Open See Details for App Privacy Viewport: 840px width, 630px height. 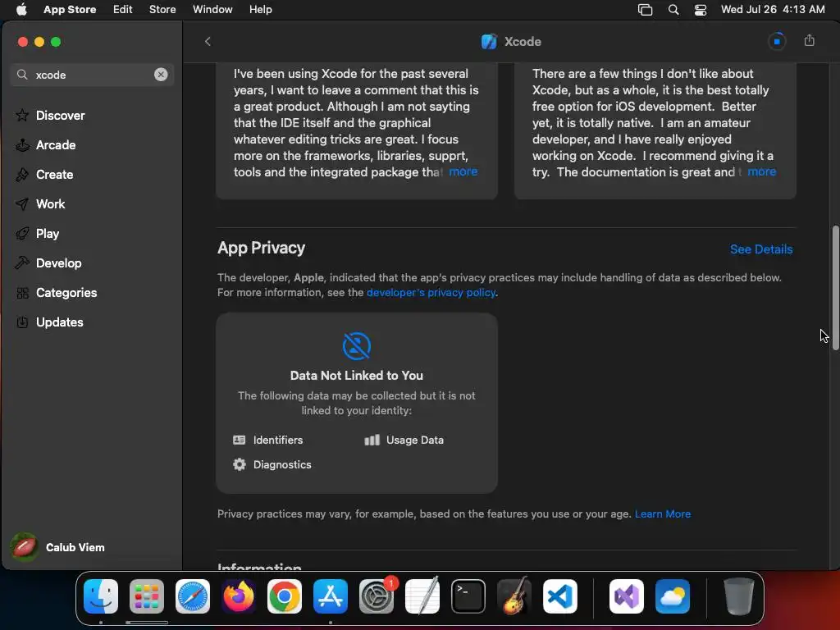coord(761,249)
